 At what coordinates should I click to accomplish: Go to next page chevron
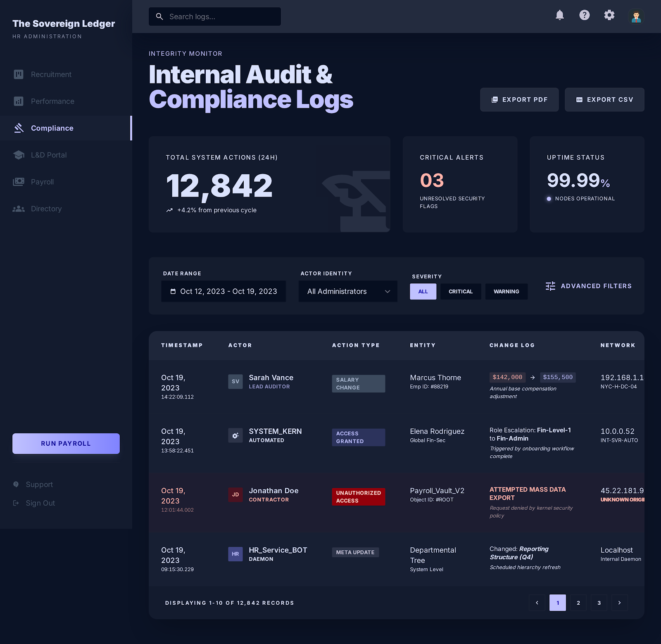click(620, 603)
